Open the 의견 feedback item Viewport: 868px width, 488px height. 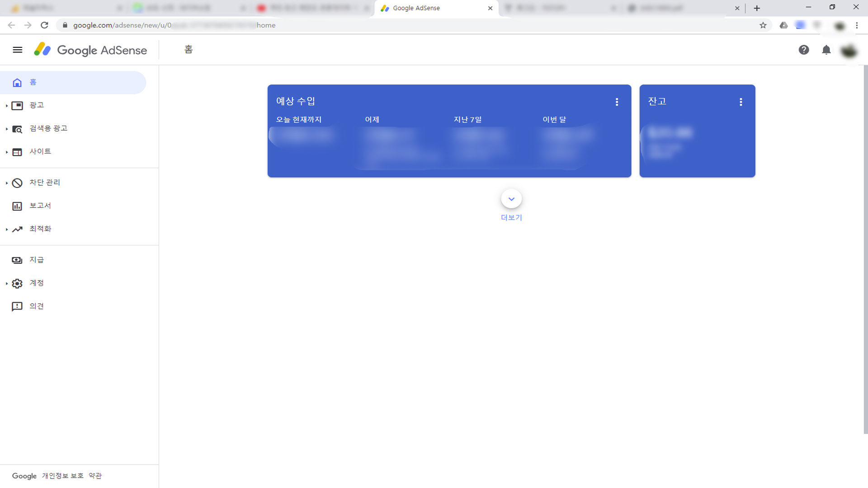36,306
